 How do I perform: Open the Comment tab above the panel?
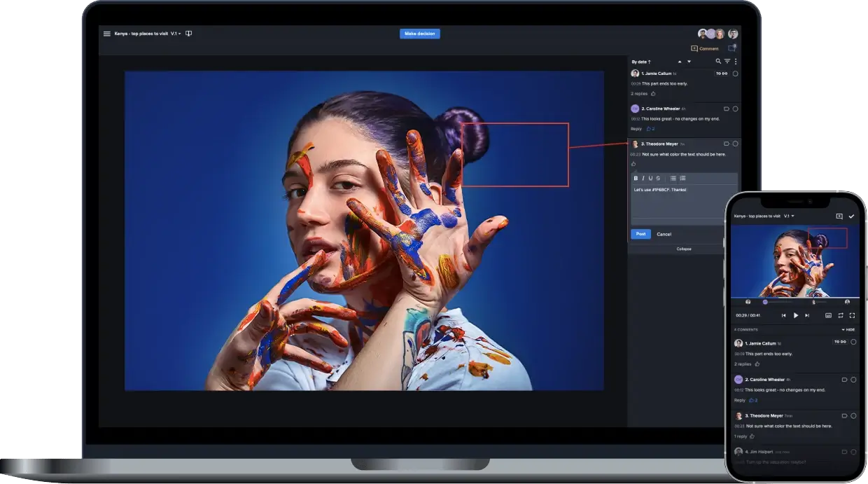click(705, 48)
